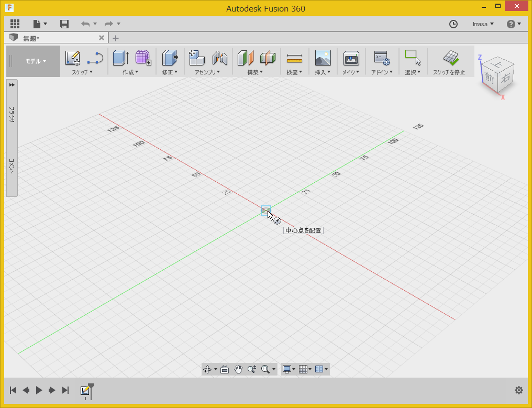This screenshot has width=532, height=408.
Task: Open the data panel grid icon
Action: 15,24
